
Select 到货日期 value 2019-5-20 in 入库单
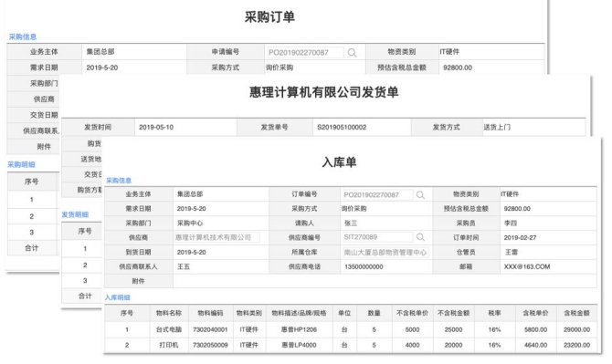[191, 252]
